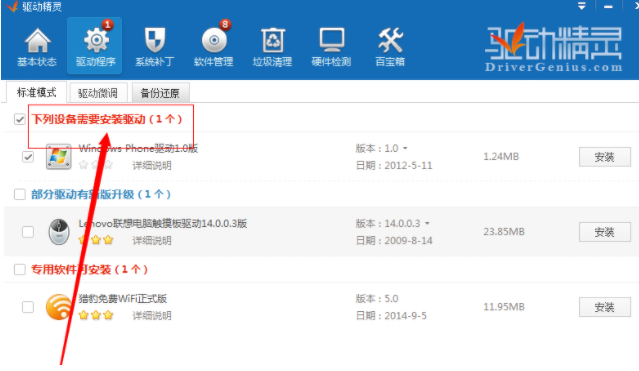This screenshot has width=639, height=371.
Task: Click the 专用软件可安装（1个）heading
Action: click(90, 269)
